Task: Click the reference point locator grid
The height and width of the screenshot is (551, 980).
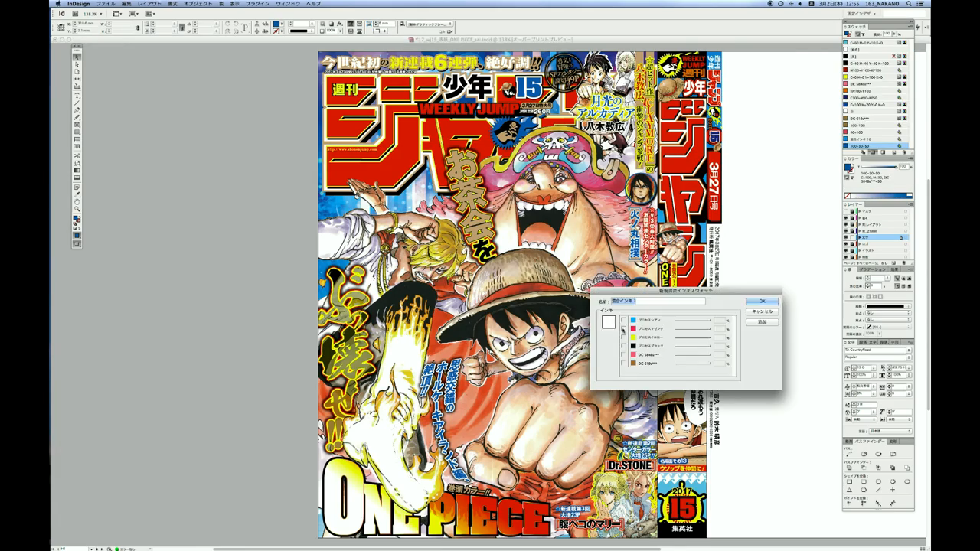Action: (x=61, y=27)
